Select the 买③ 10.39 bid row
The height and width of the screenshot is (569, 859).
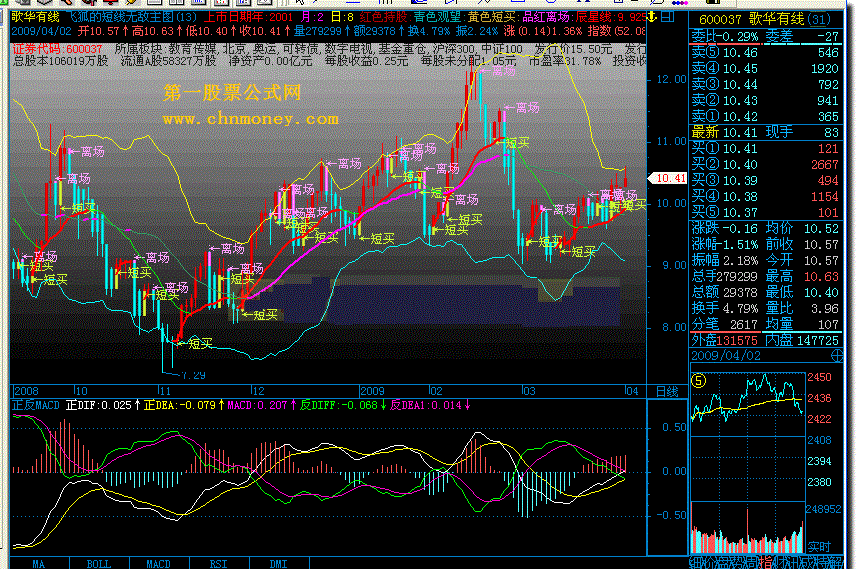[x=765, y=180]
